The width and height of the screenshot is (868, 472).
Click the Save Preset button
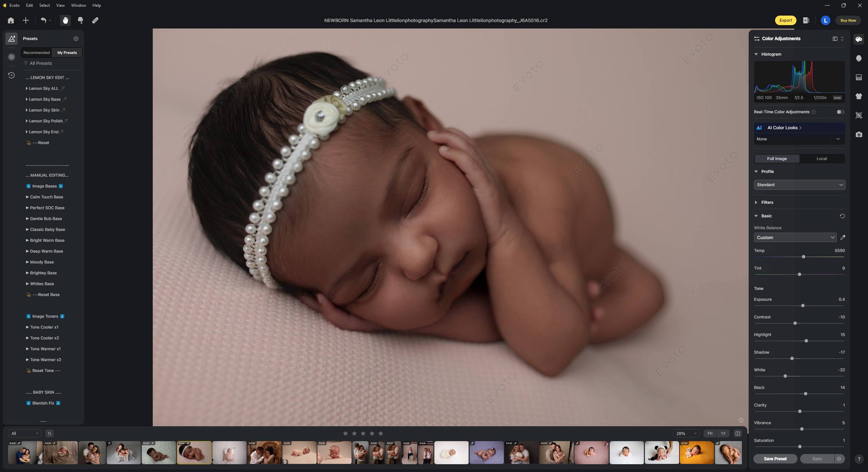[x=775, y=459]
